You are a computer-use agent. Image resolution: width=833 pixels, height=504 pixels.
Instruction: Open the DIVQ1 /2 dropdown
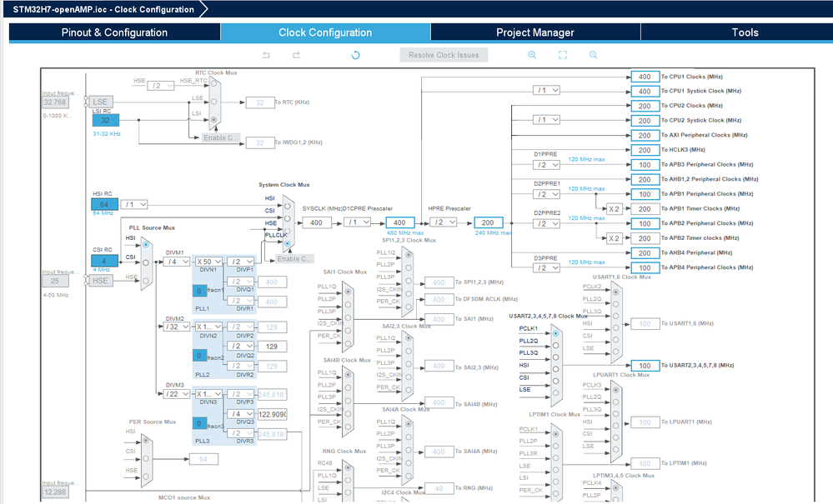click(x=241, y=282)
